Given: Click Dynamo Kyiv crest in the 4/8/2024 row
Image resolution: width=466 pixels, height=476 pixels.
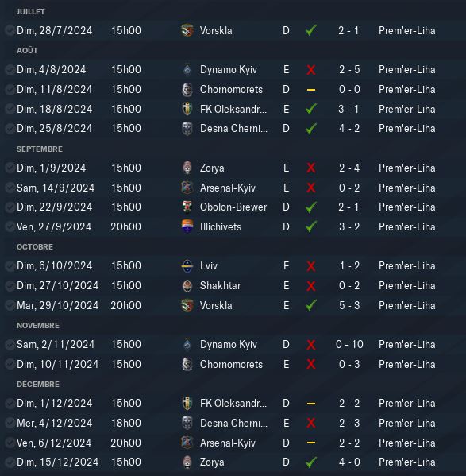Looking at the screenshot, I should [187, 69].
